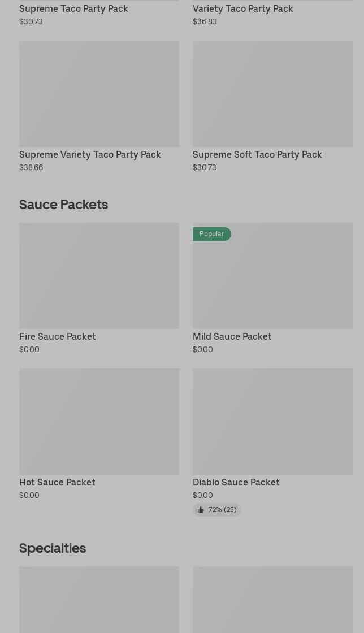Click the 72% (25) rating text
This screenshot has height=633, width=364.
click(x=222, y=510)
